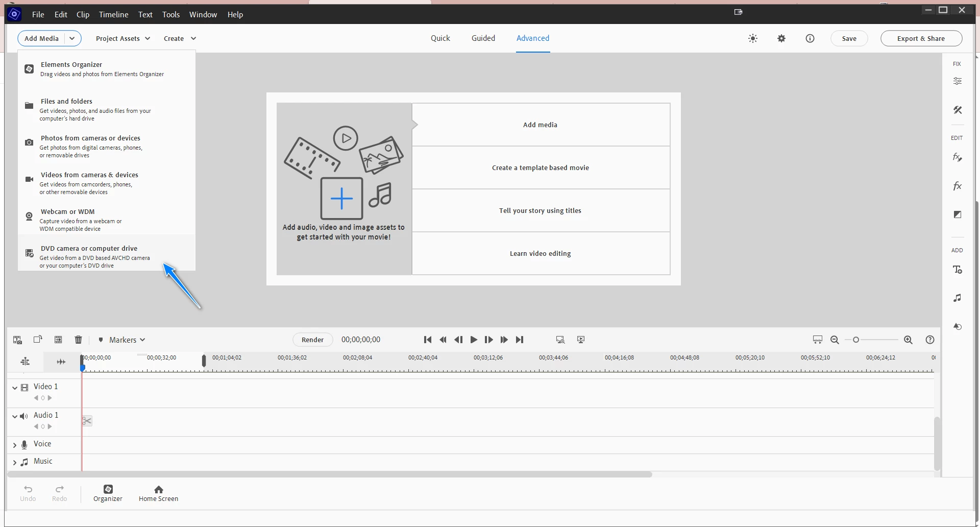
Task: Click Tell your story using titles
Action: point(541,210)
